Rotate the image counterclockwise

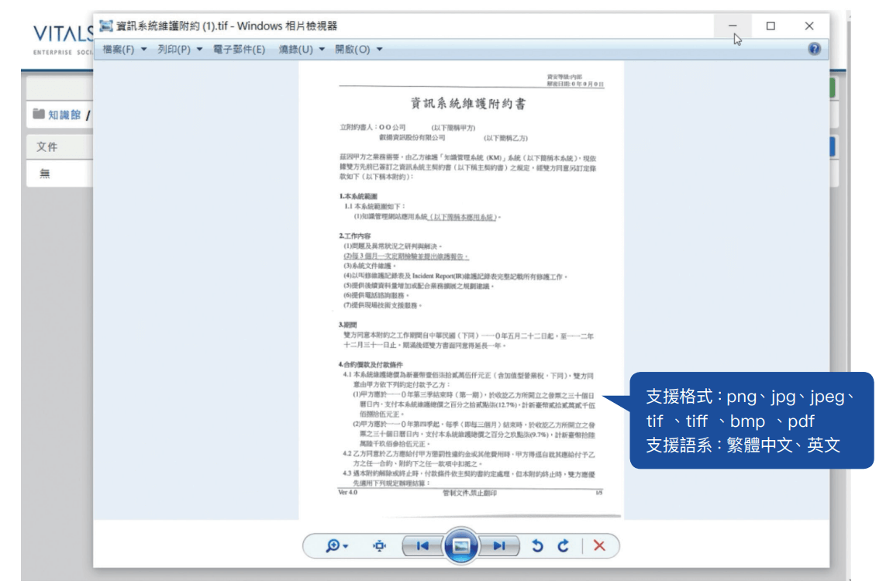(x=537, y=546)
